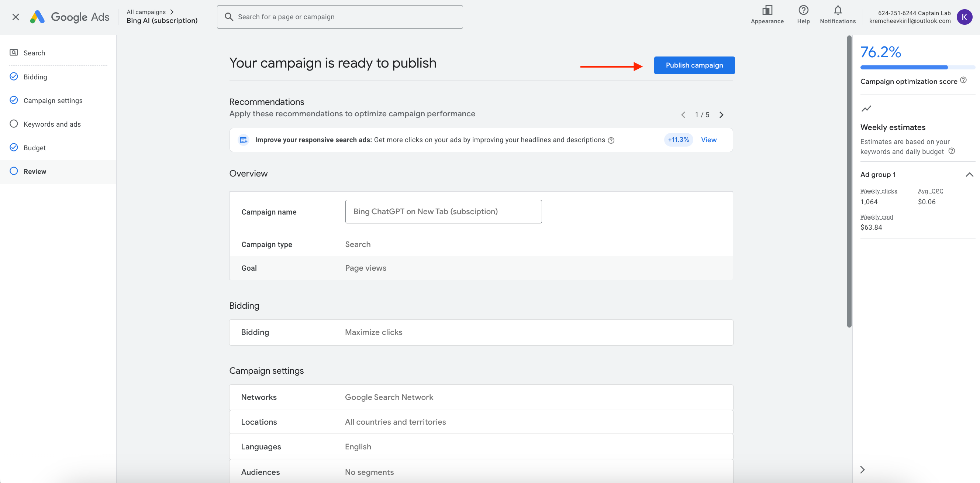Select the Review step circle

(14, 171)
